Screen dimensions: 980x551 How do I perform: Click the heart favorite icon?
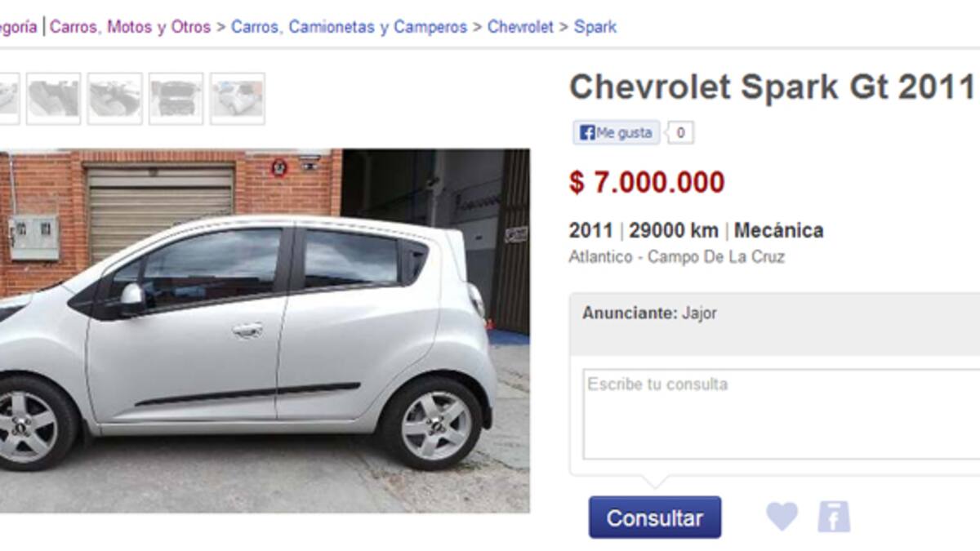[782, 516]
